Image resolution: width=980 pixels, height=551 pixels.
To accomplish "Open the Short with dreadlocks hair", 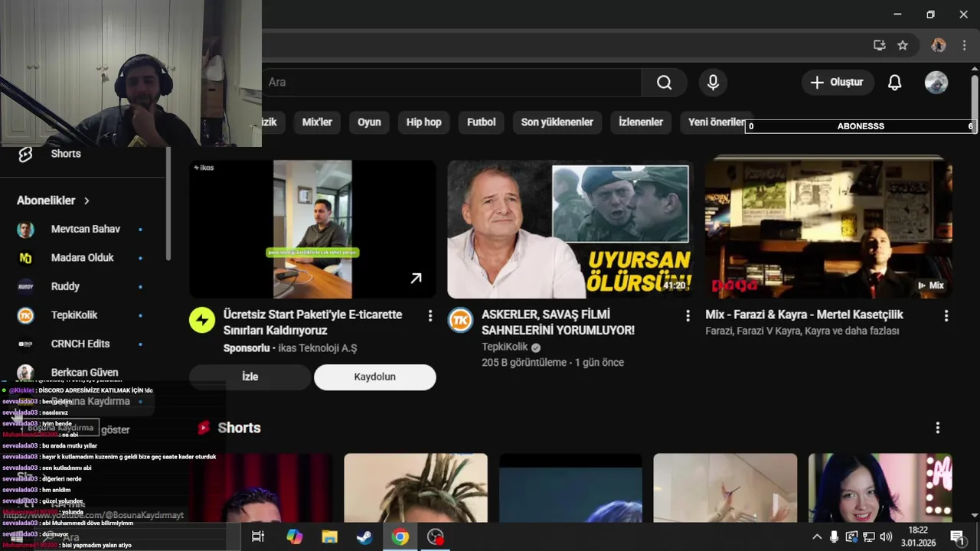I will tap(416, 488).
